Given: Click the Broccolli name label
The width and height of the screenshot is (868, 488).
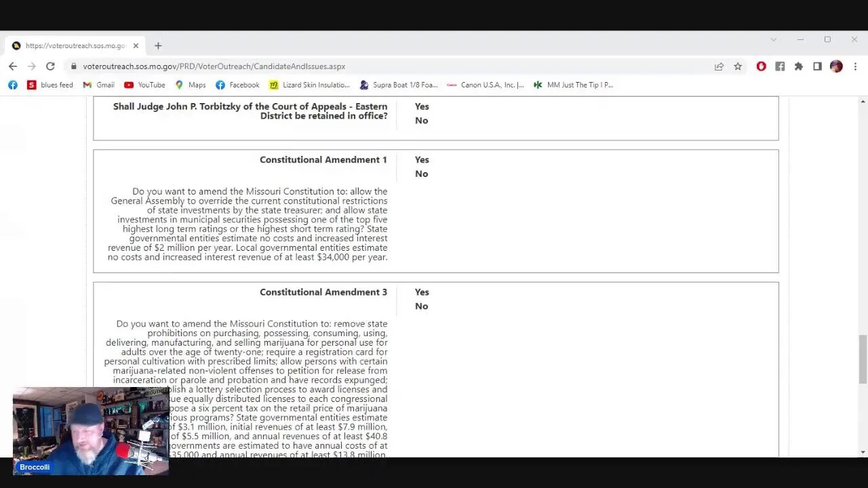Looking at the screenshot, I should [x=35, y=467].
